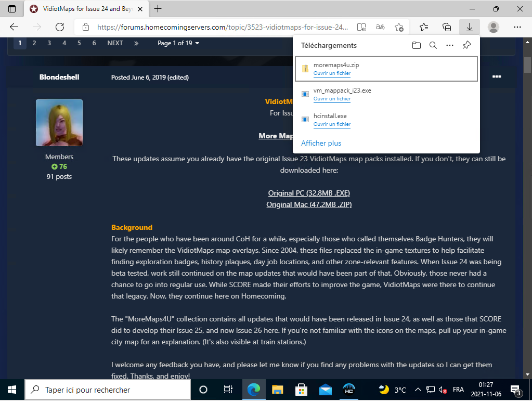532x401 pixels.
Task: Open more download options menu
Action: pyautogui.click(x=449, y=45)
